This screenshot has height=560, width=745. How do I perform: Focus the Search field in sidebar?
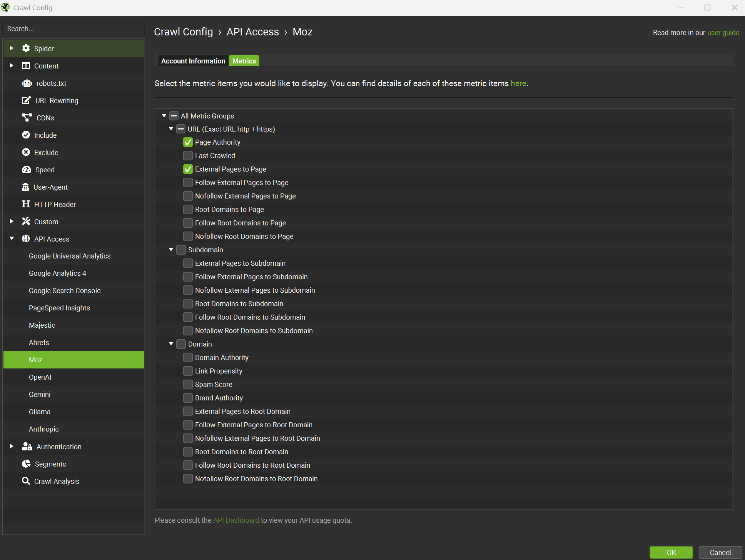point(74,29)
